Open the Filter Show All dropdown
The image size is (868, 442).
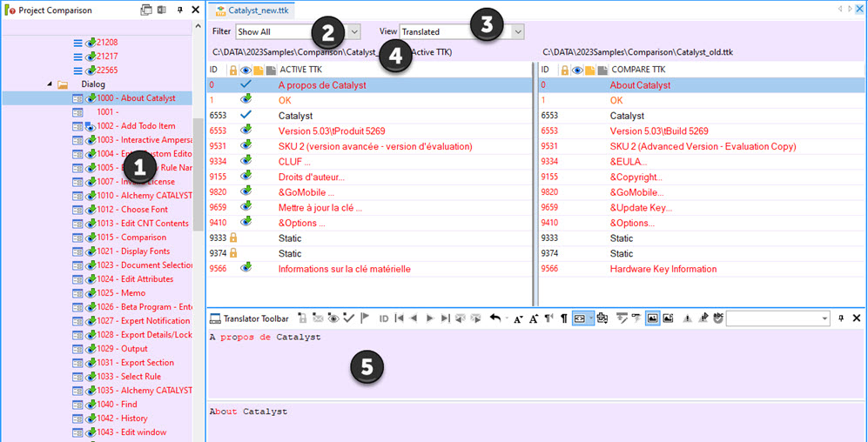pos(353,31)
